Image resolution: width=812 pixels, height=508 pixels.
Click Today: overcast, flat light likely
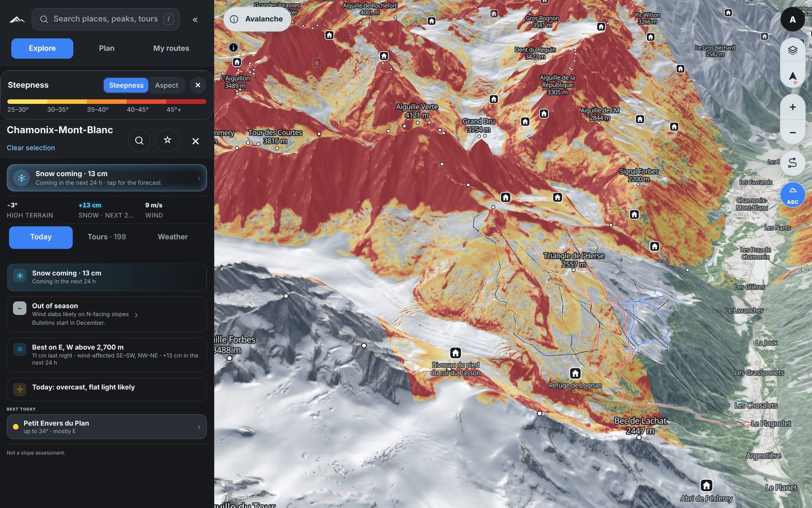click(107, 389)
